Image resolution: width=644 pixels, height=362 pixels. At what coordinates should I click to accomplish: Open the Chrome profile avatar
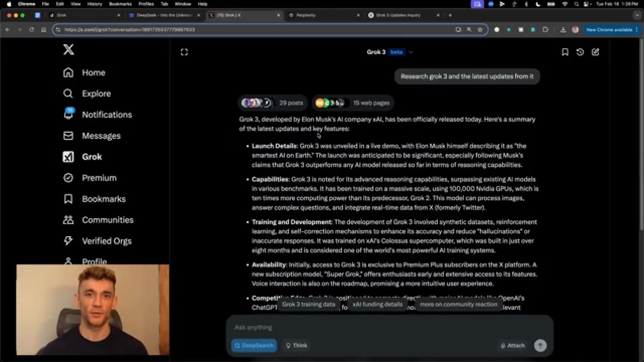tap(575, 30)
